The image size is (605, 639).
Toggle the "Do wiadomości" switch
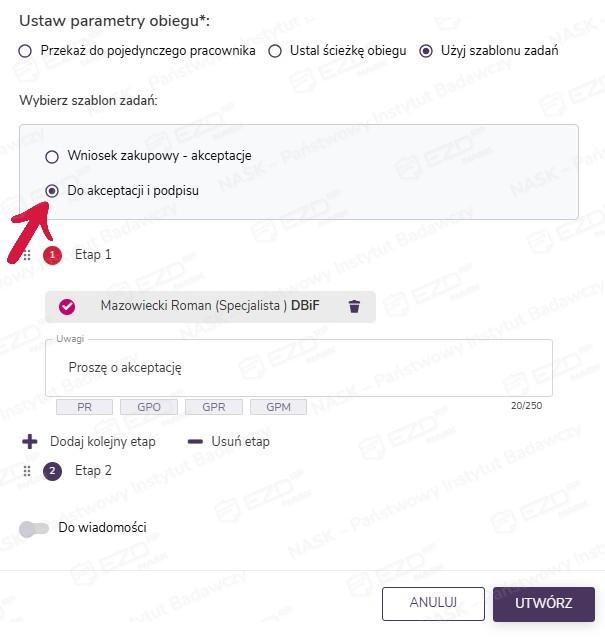click(x=34, y=528)
